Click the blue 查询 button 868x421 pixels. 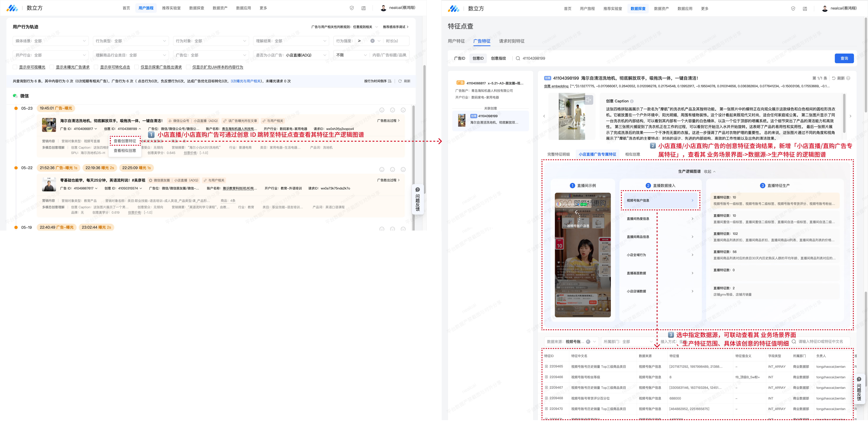point(844,58)
